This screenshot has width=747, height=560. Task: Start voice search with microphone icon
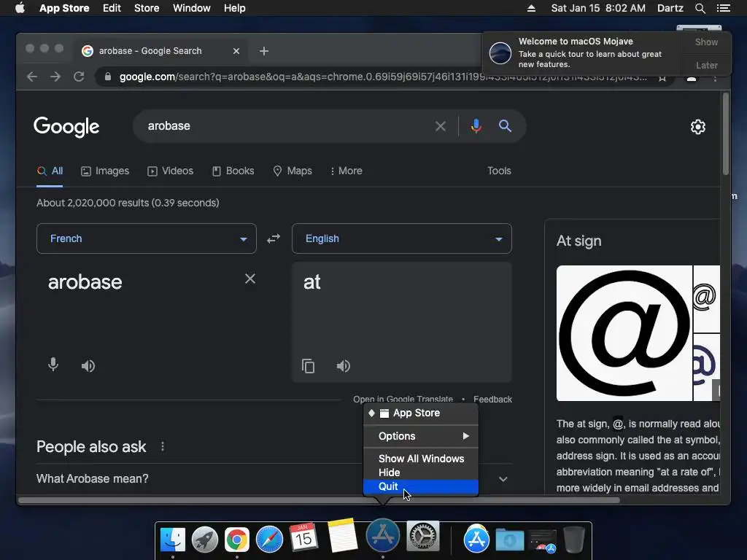[x=476, y=126]
